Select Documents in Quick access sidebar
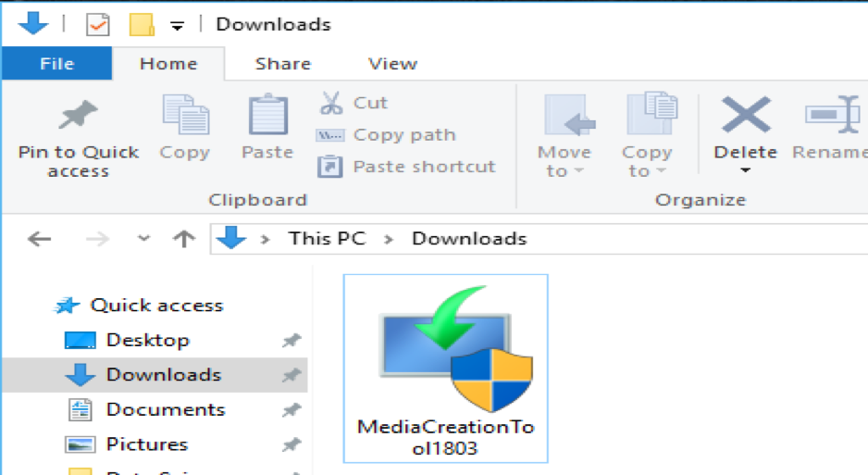Image resolution: width=868 pixels, height=475 pixels. click(x=165, y=409)
